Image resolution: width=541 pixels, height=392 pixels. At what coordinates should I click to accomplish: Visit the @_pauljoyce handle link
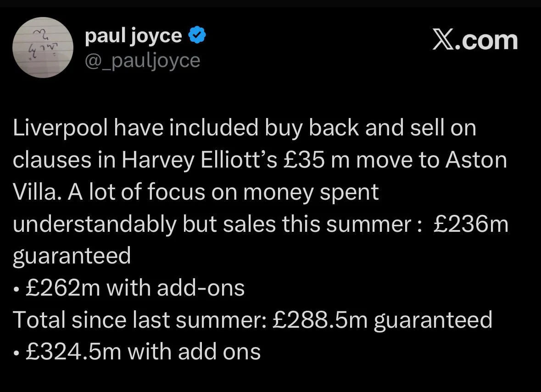click(143, 61)
